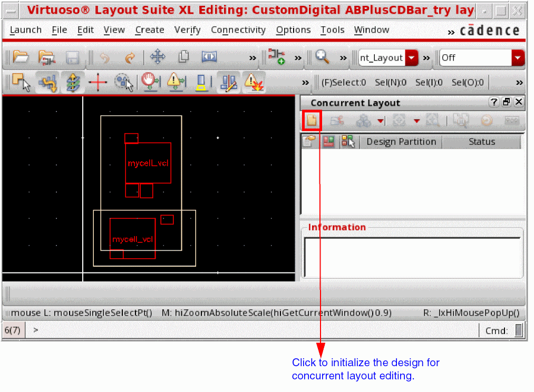Viewport: 534px width, 392px height.
Task: Expand chevron at far right of status toolbar
Action: [x=519, y=83]
